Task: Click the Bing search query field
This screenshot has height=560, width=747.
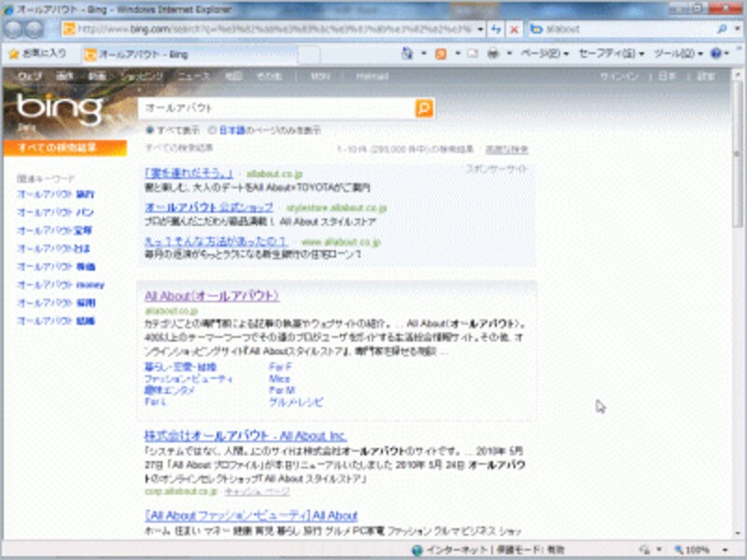Action: 276,108
